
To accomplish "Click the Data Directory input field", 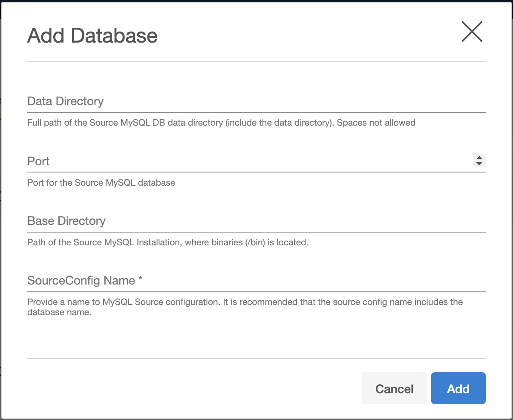I will pyautogui.click(x=256, y=101).
